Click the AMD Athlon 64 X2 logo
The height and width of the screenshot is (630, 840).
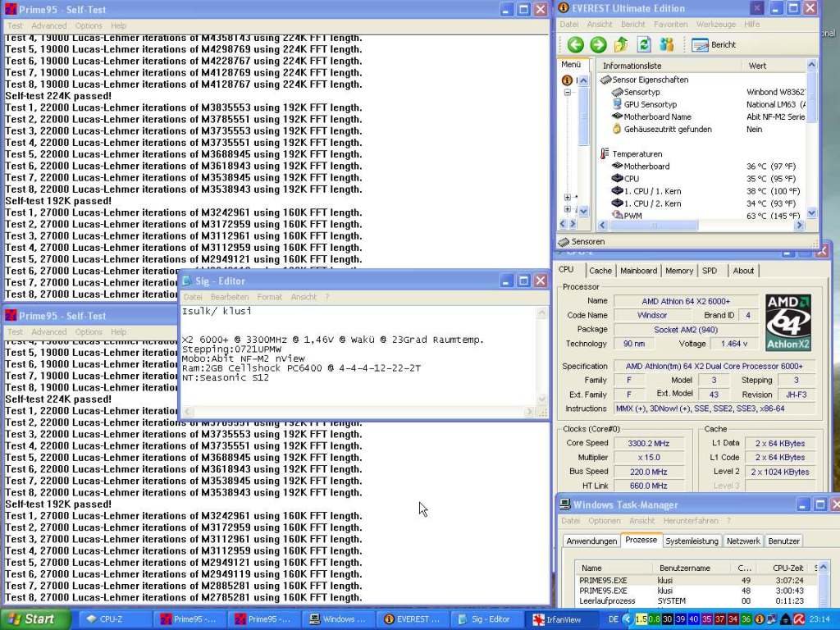coord(788,322)
